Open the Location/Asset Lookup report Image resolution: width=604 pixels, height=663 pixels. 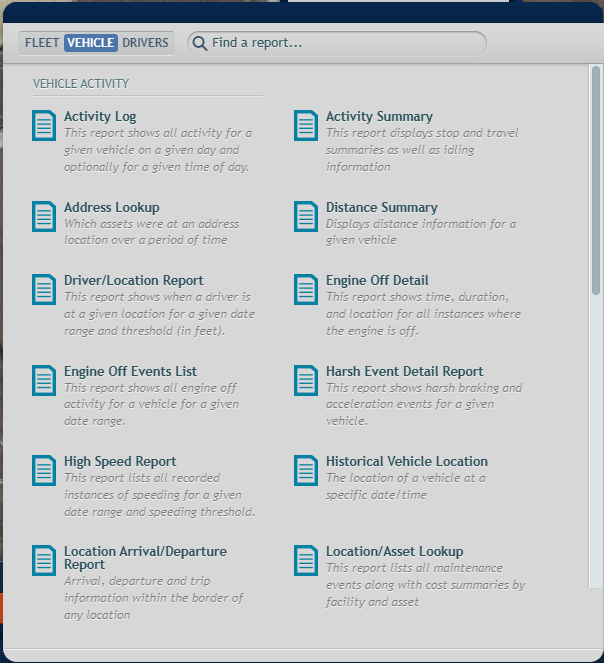pyautogui.click(x=394, y=551)
